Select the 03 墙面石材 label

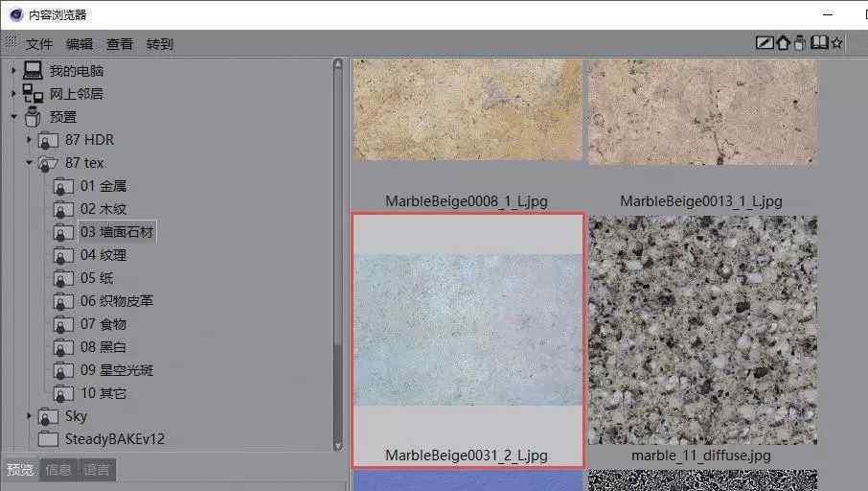[x=117, y=232]
